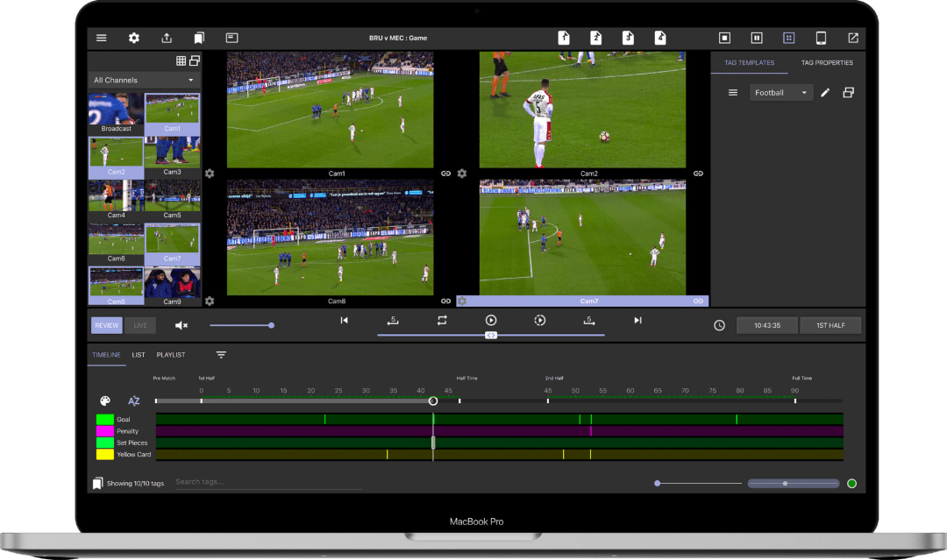This screenshot has width=947, height=560.
Task: Click the Goal green color swatch
Action: pos(105,420)
